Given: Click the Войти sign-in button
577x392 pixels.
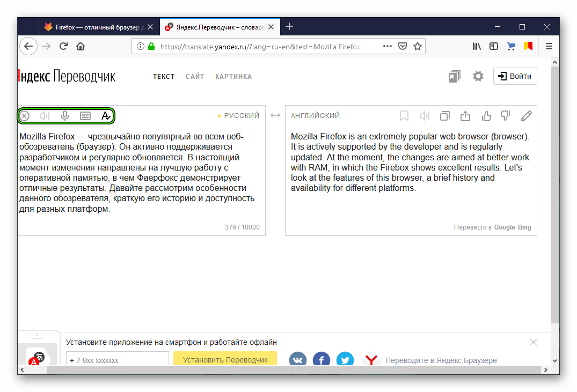Looking at the screenshot, I should tap(515, 76).
